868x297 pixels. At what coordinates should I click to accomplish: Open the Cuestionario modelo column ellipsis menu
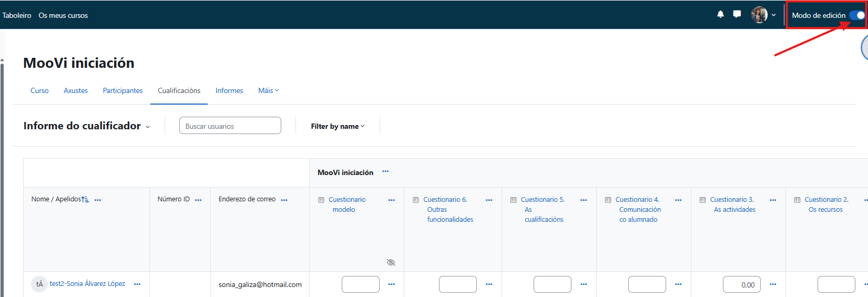[391, 200]
